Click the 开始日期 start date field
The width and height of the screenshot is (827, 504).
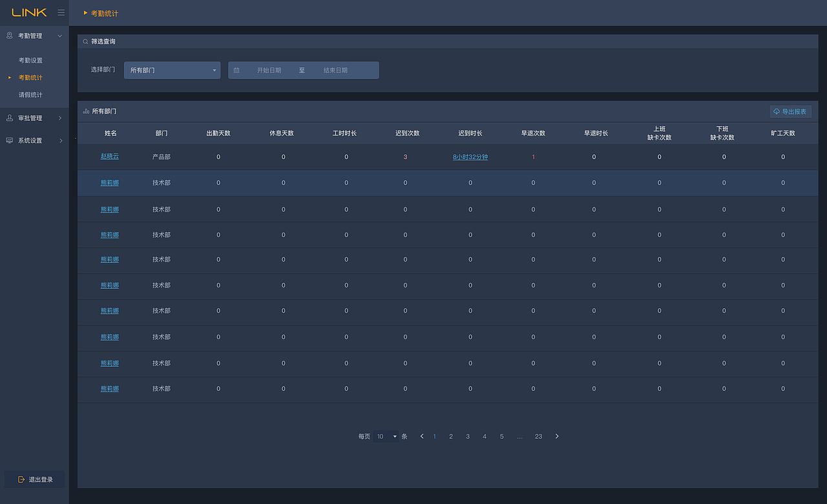269,70
